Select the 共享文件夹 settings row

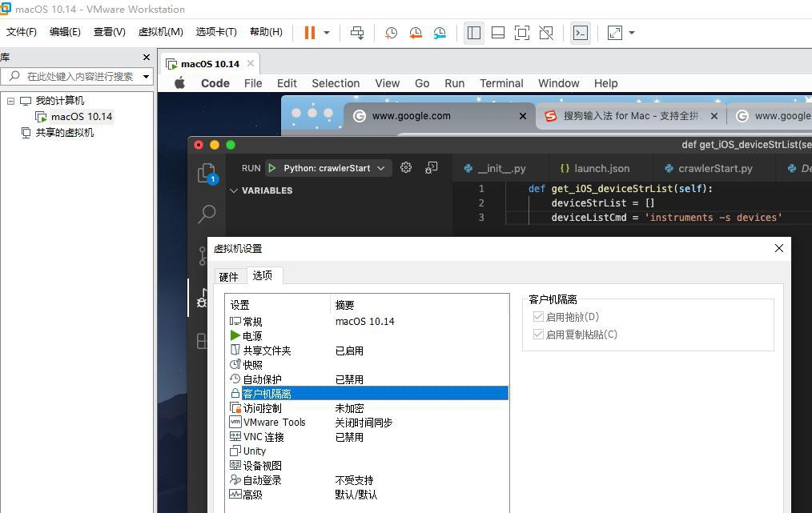coord(368,351)
